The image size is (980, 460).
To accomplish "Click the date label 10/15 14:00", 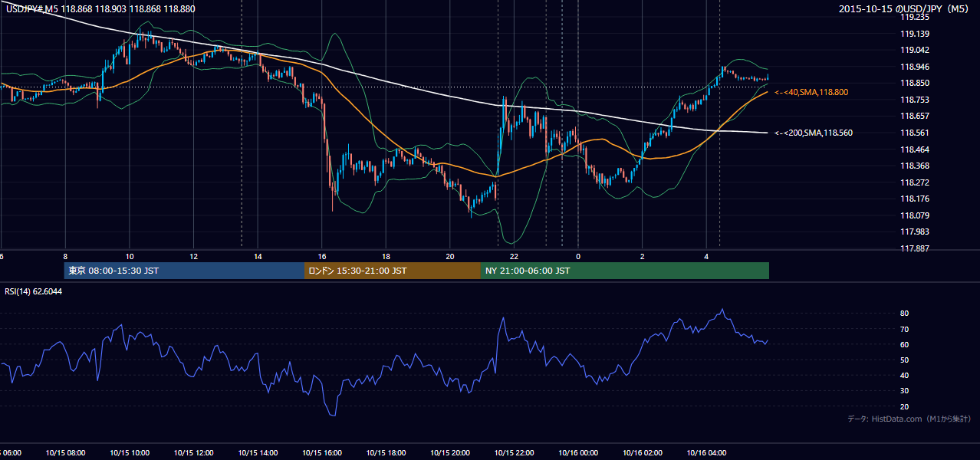I will 258,453.
